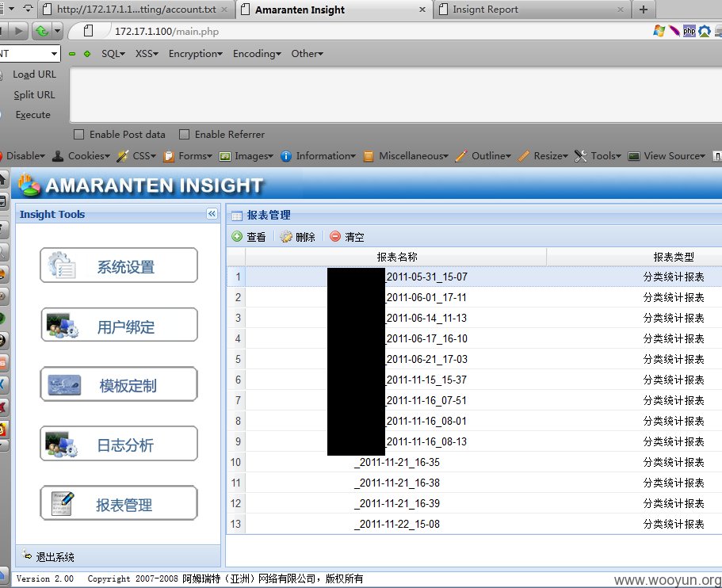Click the Outline pencil icon

[461, 156]
